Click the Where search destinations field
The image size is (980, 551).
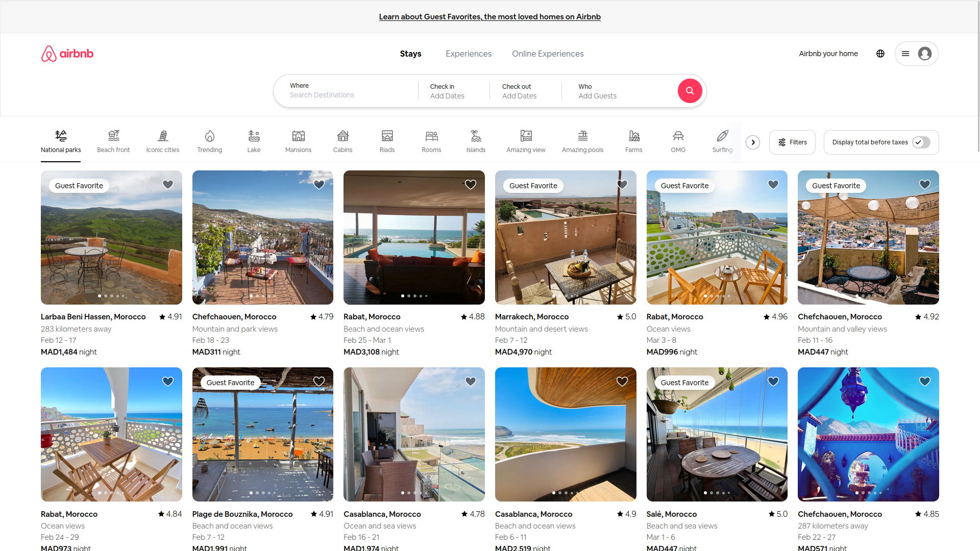click(x=347, y=95)
